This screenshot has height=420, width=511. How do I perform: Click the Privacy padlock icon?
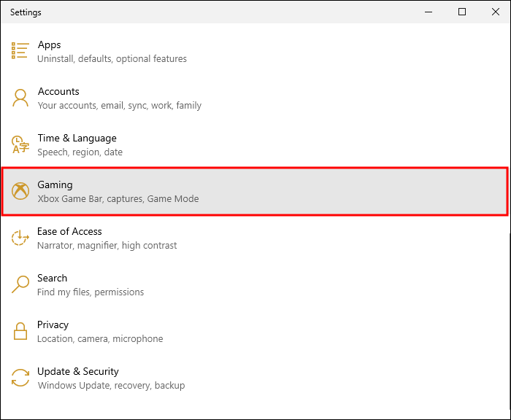(20, 331)
